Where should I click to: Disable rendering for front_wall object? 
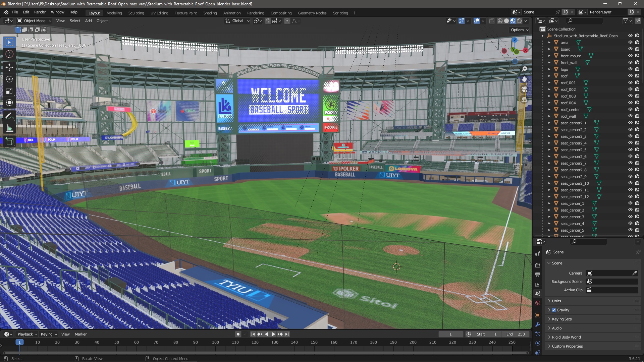point(637,63)
